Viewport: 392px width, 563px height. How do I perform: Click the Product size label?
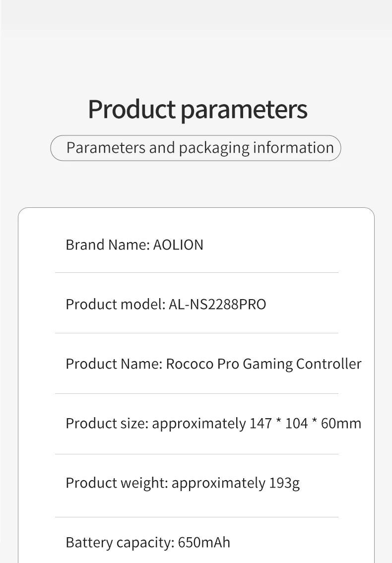click(106, 423)
